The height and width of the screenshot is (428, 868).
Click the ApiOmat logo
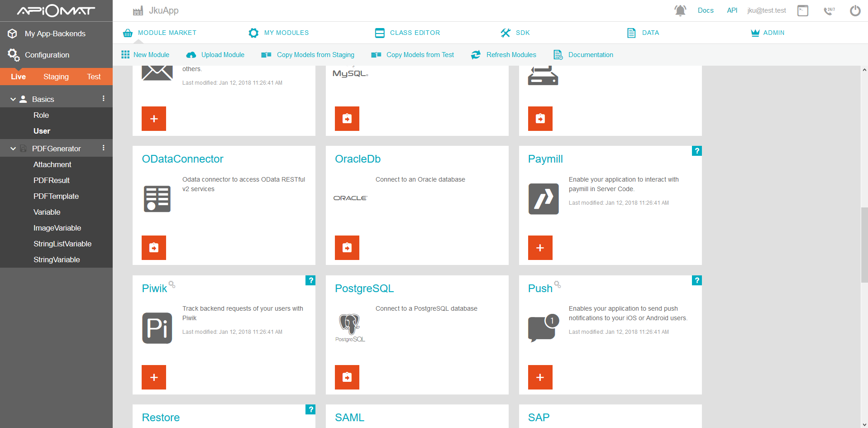pos(56,10)
